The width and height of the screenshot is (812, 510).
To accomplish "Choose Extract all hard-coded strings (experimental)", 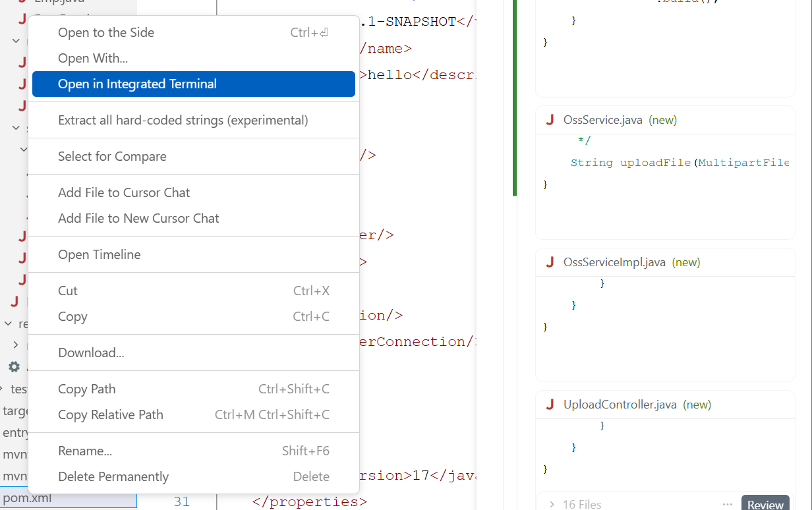I will tap(194, 120).
